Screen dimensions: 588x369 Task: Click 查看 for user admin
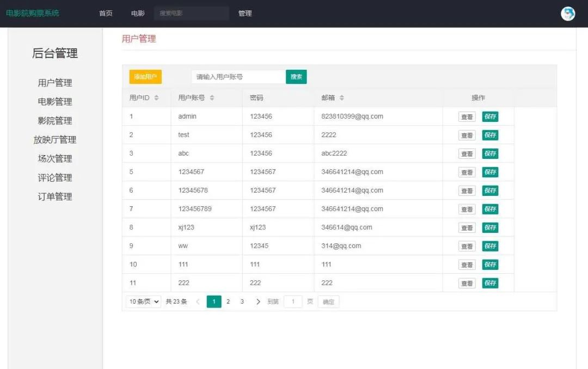[x=467, y=116]
